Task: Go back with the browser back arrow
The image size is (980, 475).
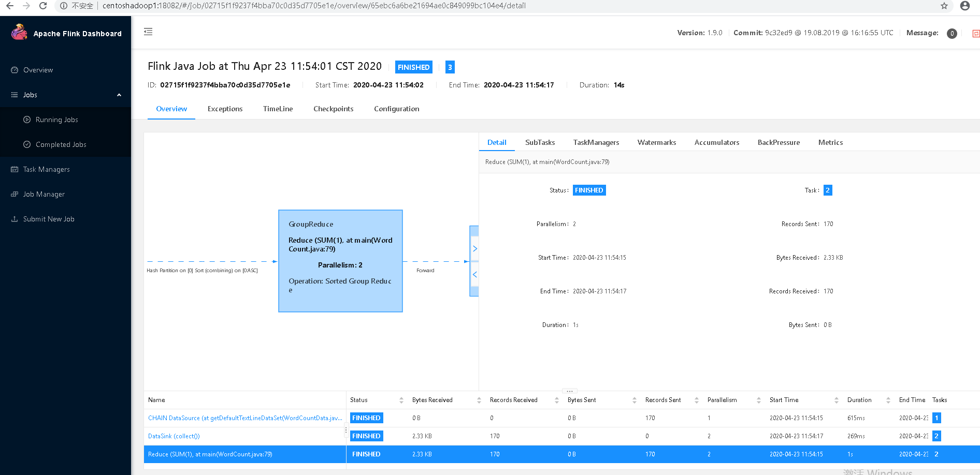Action: (10, 6)
